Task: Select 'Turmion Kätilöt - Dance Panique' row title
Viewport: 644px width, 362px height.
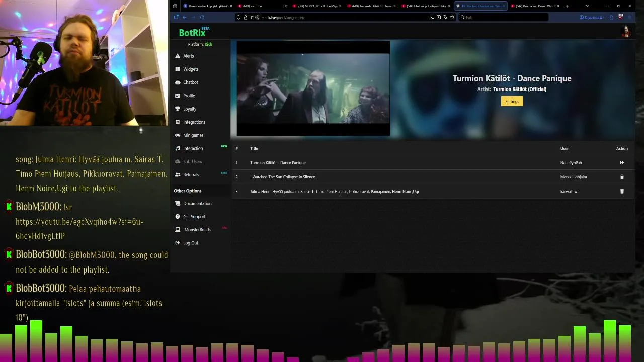Action: pos(278,163)
